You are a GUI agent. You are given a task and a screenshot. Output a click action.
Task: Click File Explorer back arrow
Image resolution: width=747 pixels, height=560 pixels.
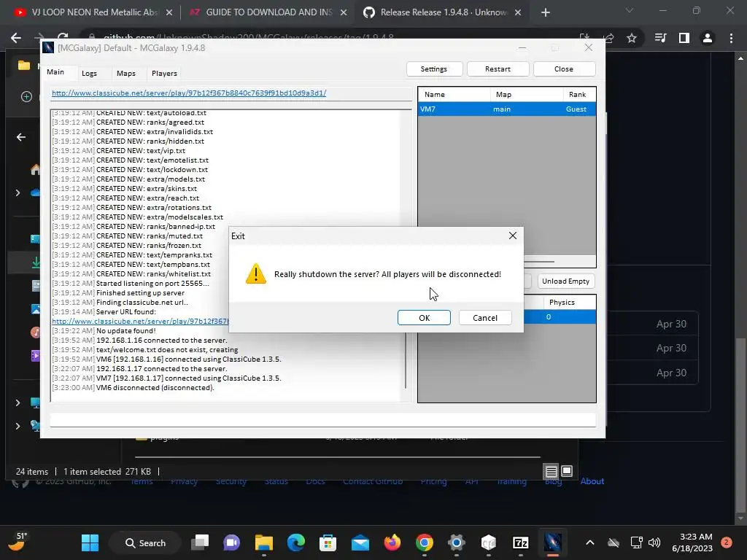pyautogui.click(x=21, y=137)
